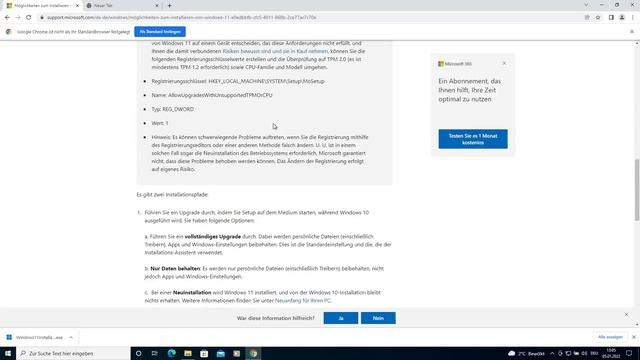Close the downloads bar
This screenshot has height=360, width=640.
(634, 337)
